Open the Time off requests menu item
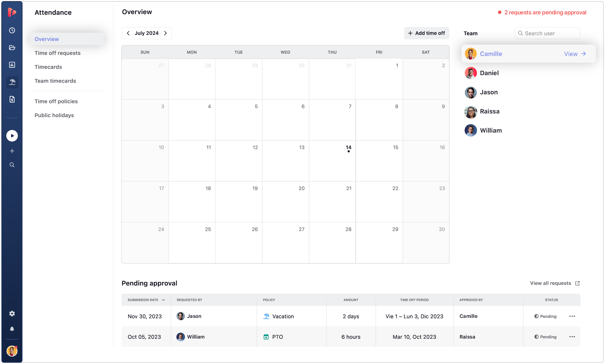 (x=57, y=53)
